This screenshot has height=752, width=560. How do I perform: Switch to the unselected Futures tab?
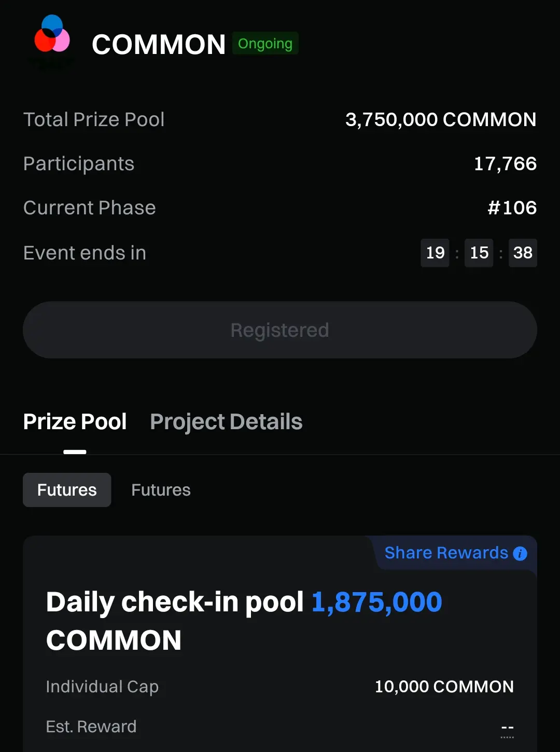161,490
